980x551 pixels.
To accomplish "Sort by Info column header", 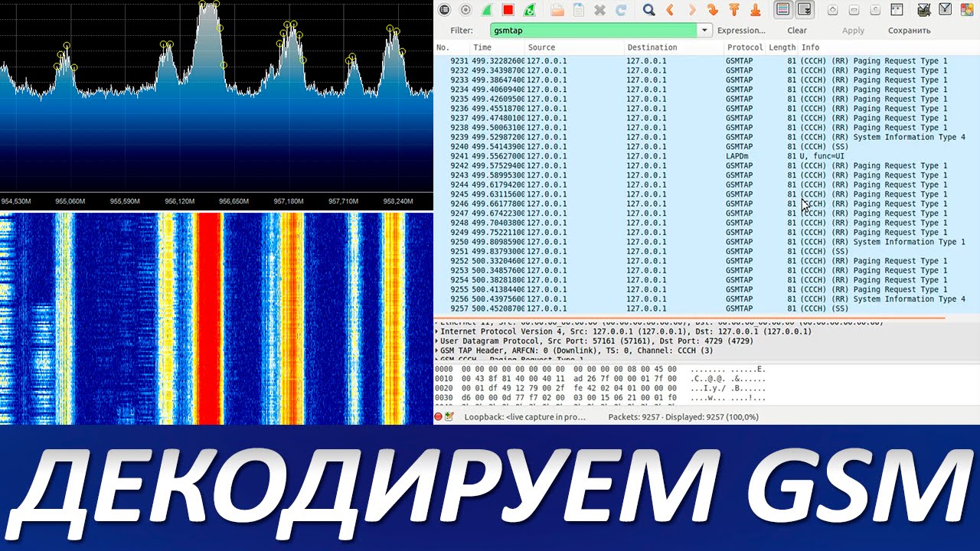I will point(888,47).
